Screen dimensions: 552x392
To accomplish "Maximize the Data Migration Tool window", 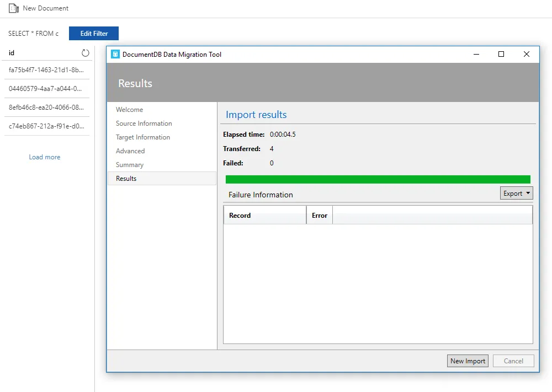I will click(x=501, y=54).
